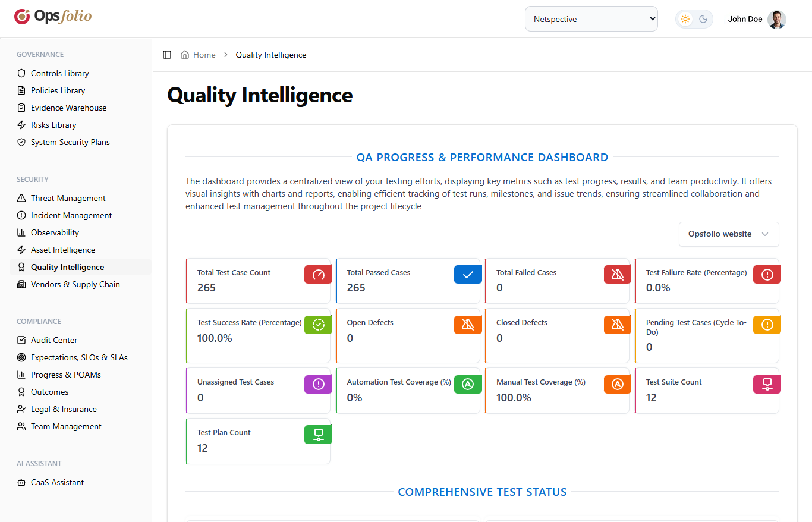Click the orange icon on Closed Defects card

(618, 325)
